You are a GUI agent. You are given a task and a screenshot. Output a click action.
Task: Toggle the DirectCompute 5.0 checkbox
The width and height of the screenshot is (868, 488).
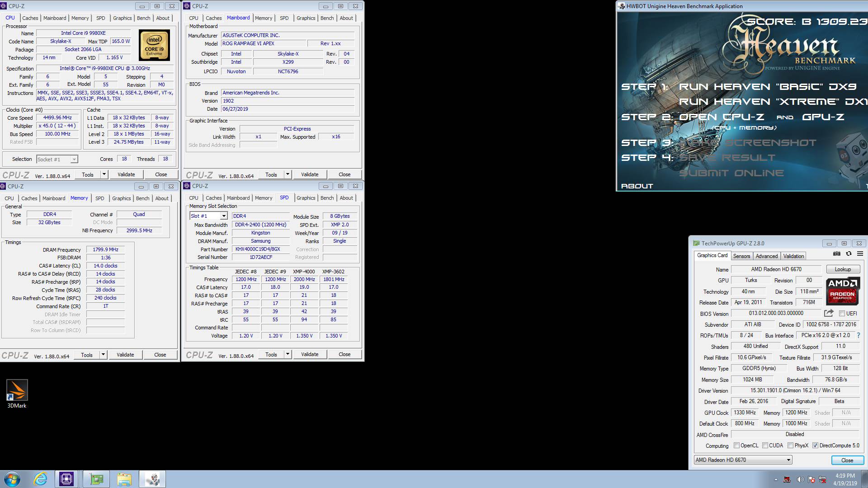coord(815,445)
